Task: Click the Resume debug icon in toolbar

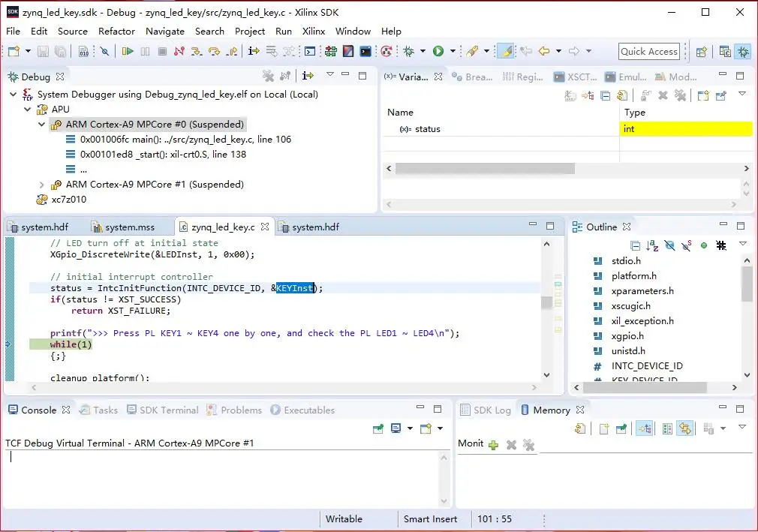Action: (x=128, y=52)
